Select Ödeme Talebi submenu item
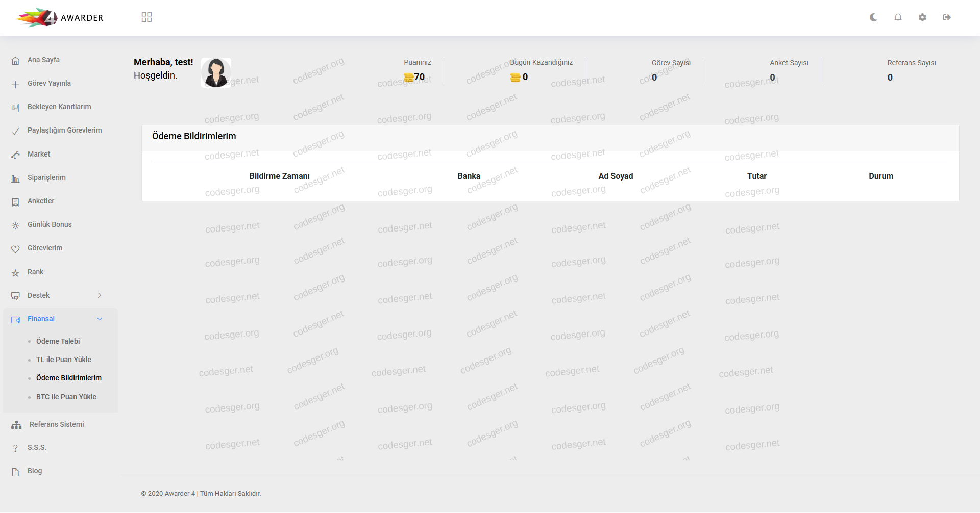The width and height of the screenshot is (980, 513). point(58,341)
